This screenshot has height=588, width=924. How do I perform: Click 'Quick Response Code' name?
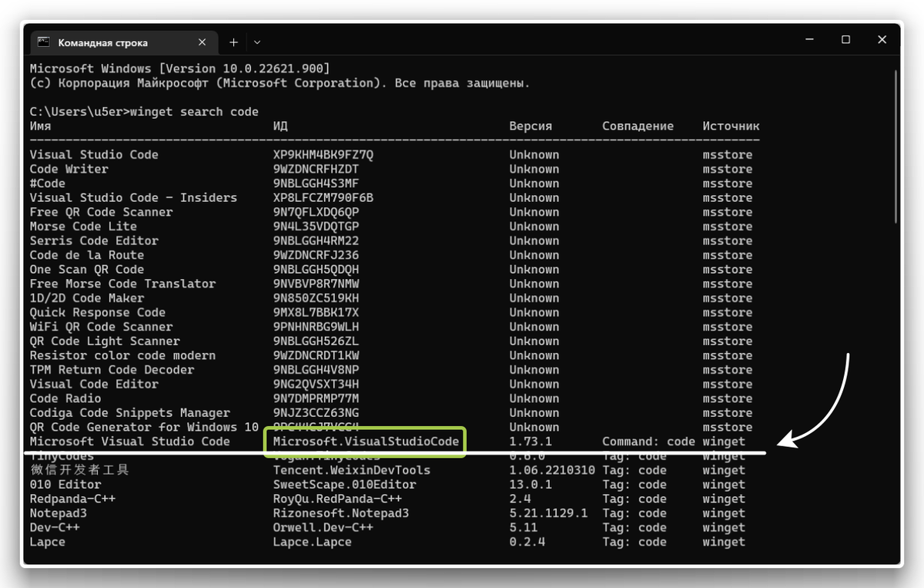tap(98, 312)
